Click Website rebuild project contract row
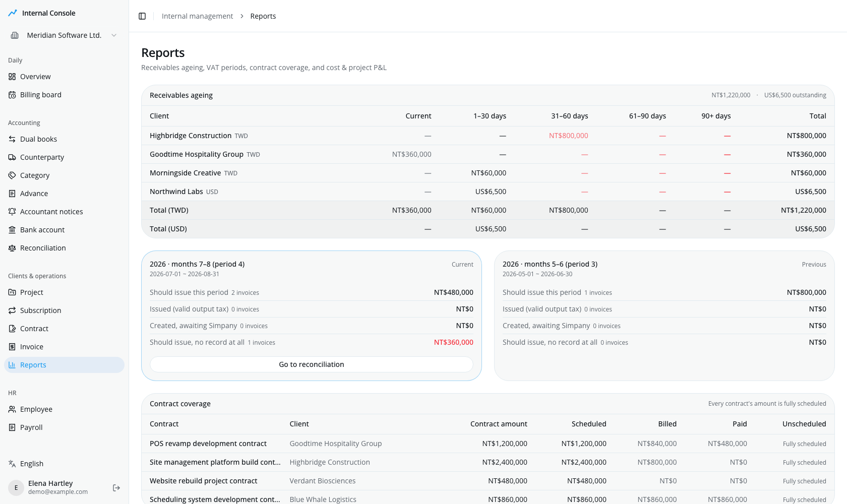 point(488,481)
